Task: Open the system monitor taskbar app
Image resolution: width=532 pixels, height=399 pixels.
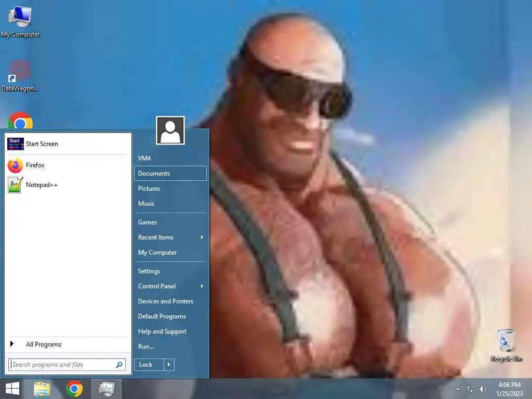Action: [107, 389]
